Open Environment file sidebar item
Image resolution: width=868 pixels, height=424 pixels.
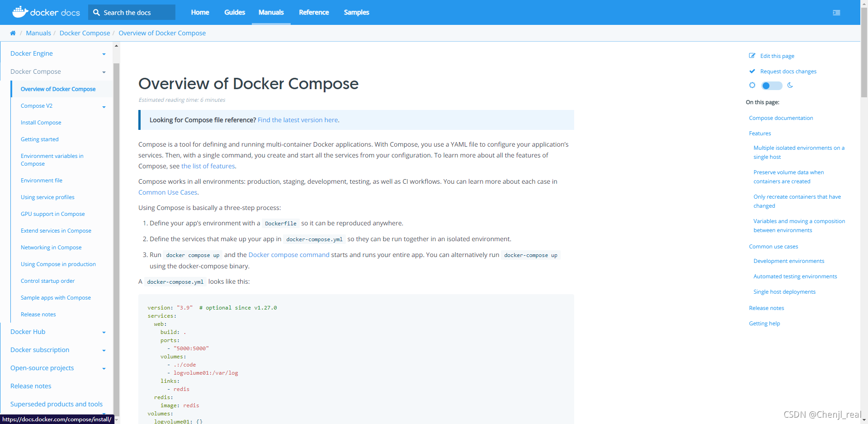coord(42,181)
